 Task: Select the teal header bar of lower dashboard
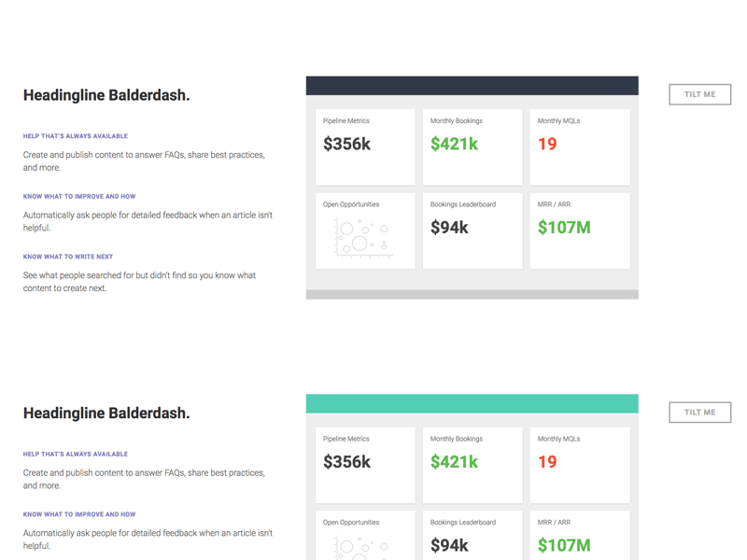point(472,400)
